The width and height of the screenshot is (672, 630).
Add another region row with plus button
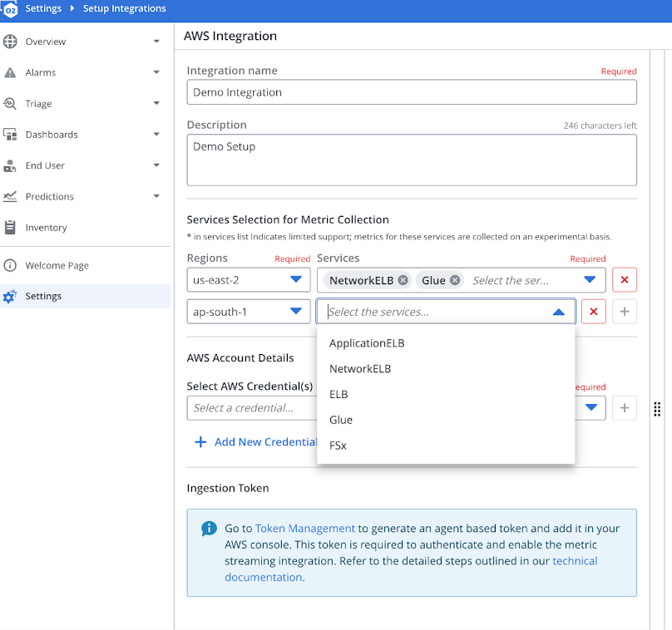pos(625,312)
